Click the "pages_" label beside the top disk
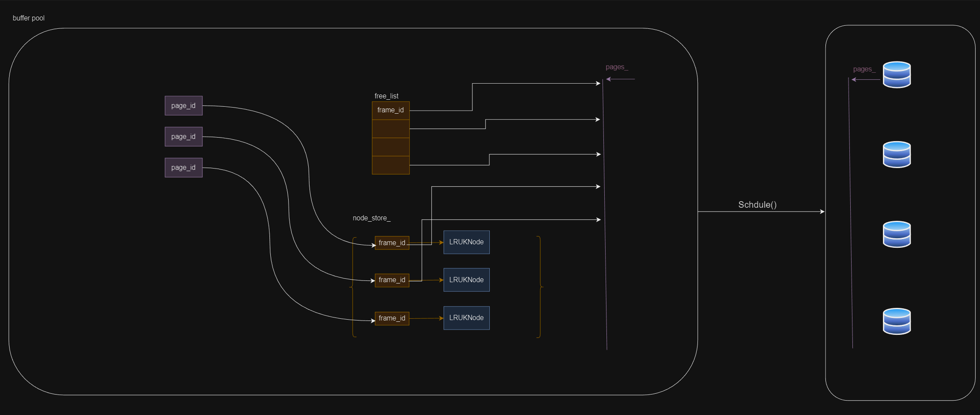 864,69
